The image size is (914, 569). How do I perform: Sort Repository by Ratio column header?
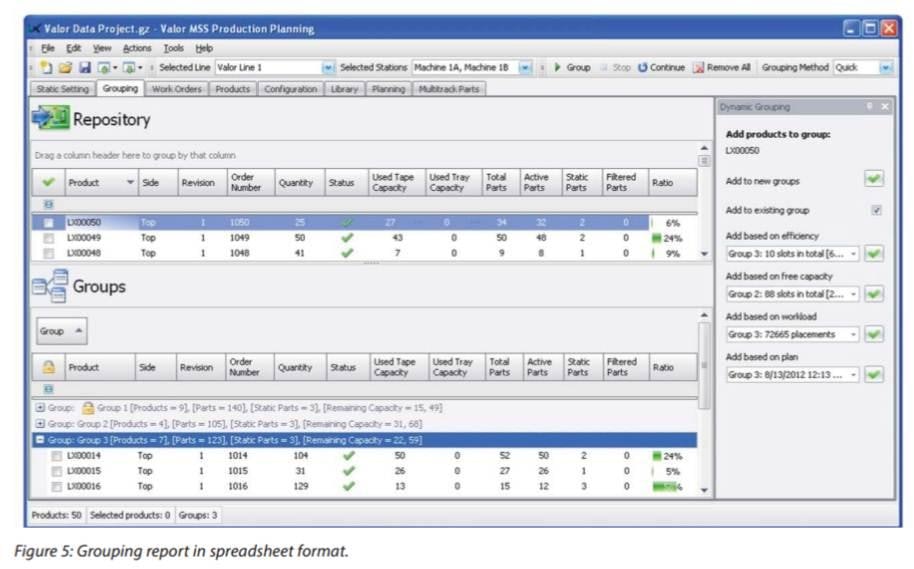click(672, 182)
